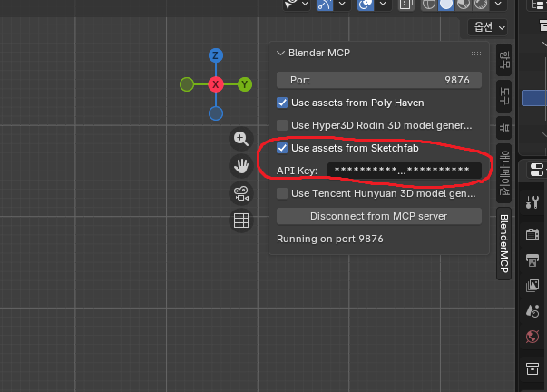Click the negative Y green gizmo circle
547x392 pixels.
coord(187,84)
